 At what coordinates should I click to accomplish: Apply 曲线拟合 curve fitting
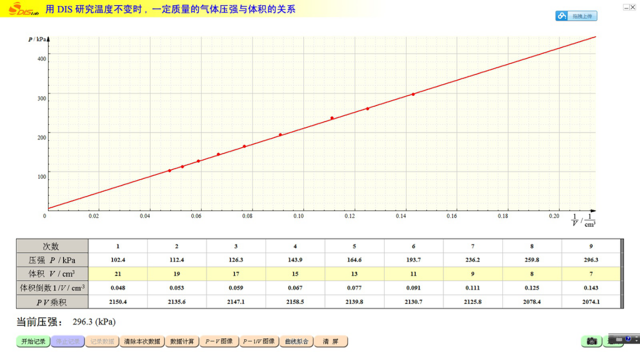297,341
